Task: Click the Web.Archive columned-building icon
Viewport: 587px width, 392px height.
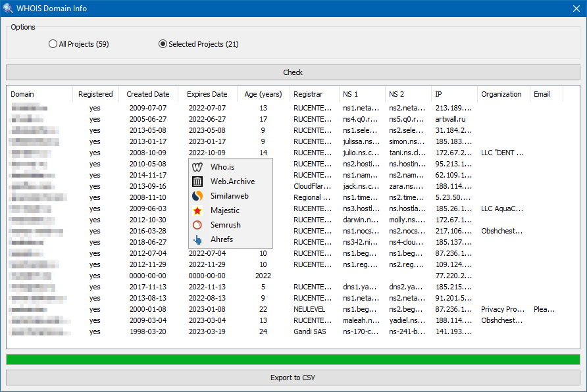Action: [x=197, y=182]
